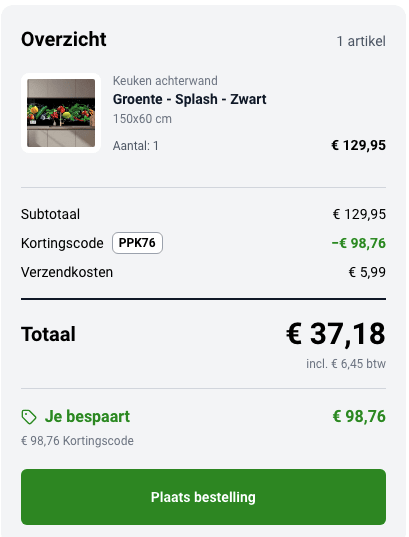
Task: Click the Keuken achterwand category label
Action: (165, 81)
